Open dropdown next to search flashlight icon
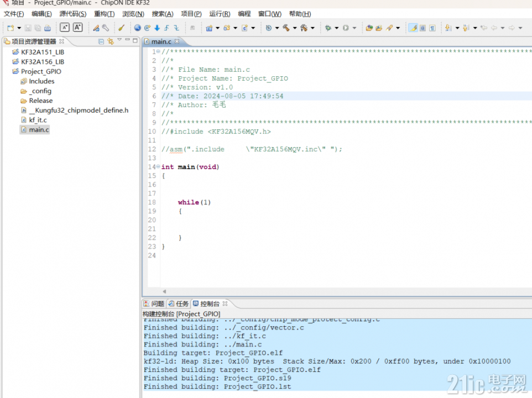This screenshot has width=532, height=398. (398, 28)
